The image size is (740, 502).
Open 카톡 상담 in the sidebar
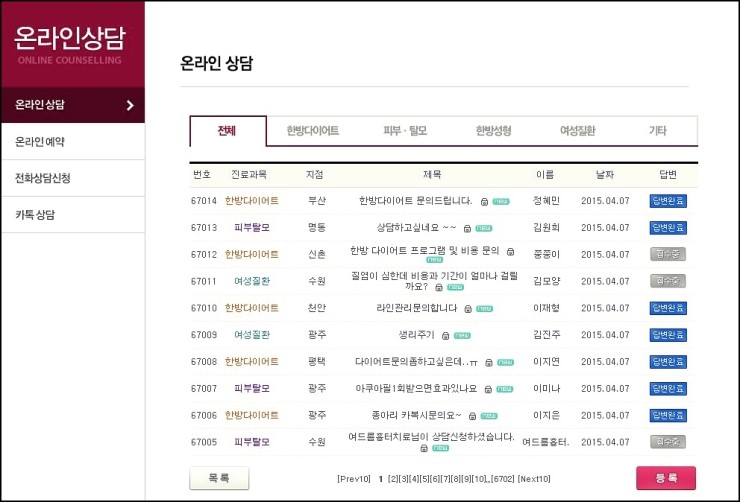pos(73,215)
